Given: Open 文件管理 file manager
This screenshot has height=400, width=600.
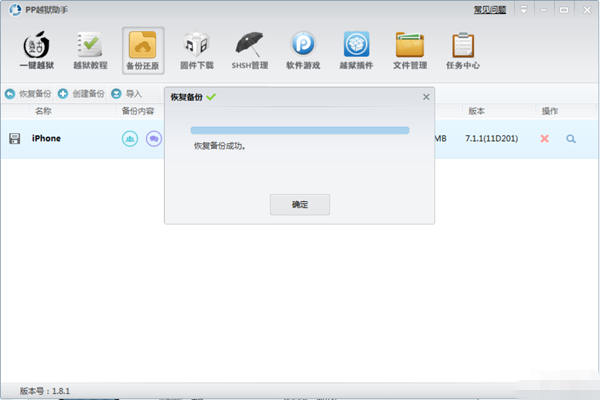Looking at the screenshot, I should [x=410, y=50].
